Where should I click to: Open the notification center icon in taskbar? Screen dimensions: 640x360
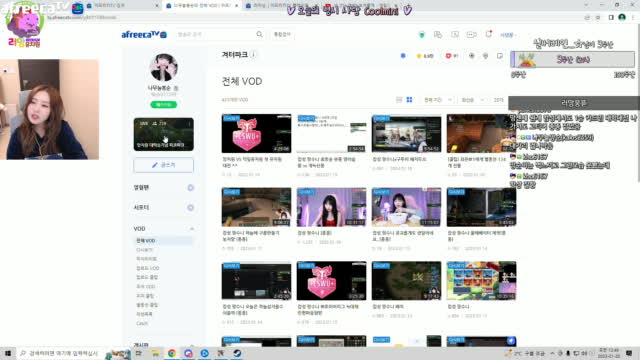(629, 353)
